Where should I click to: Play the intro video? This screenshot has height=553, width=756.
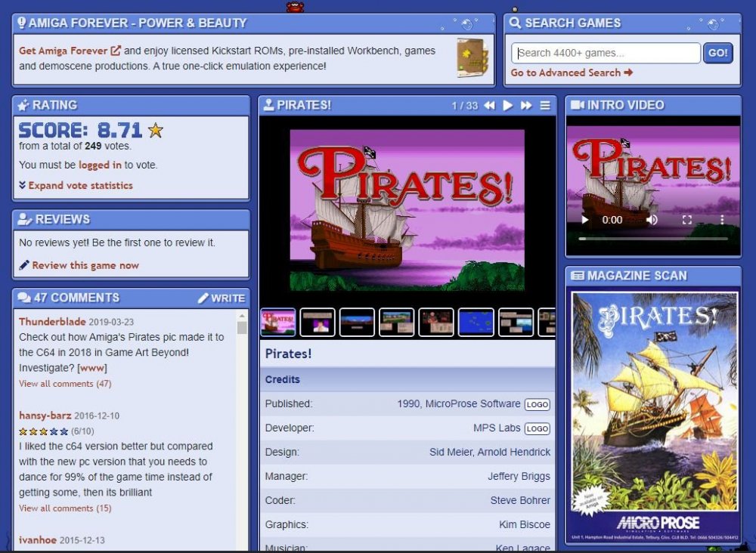(x=584, y=220)
